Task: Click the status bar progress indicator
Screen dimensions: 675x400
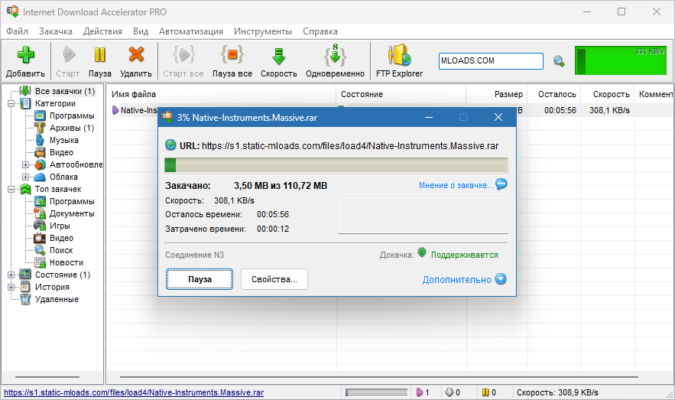Action: pyautogui.click(x=376, y=392)
